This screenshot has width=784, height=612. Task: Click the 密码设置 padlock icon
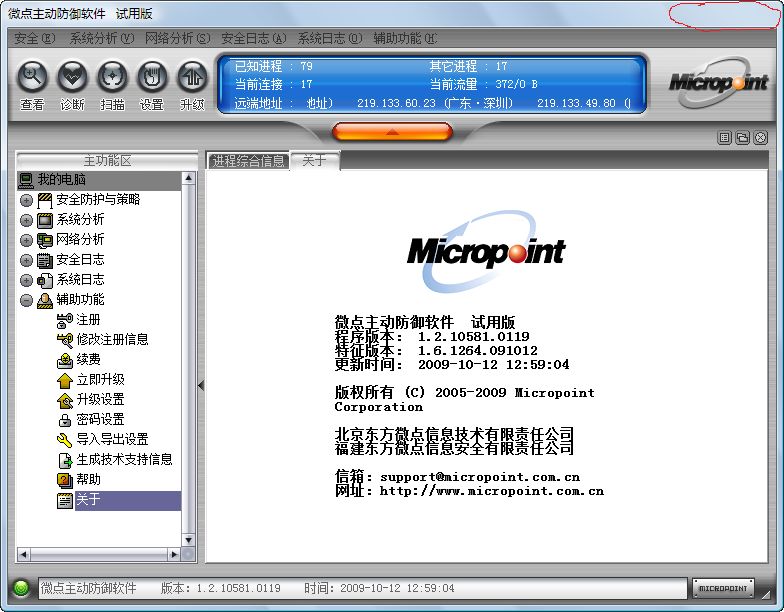(64, 420)
